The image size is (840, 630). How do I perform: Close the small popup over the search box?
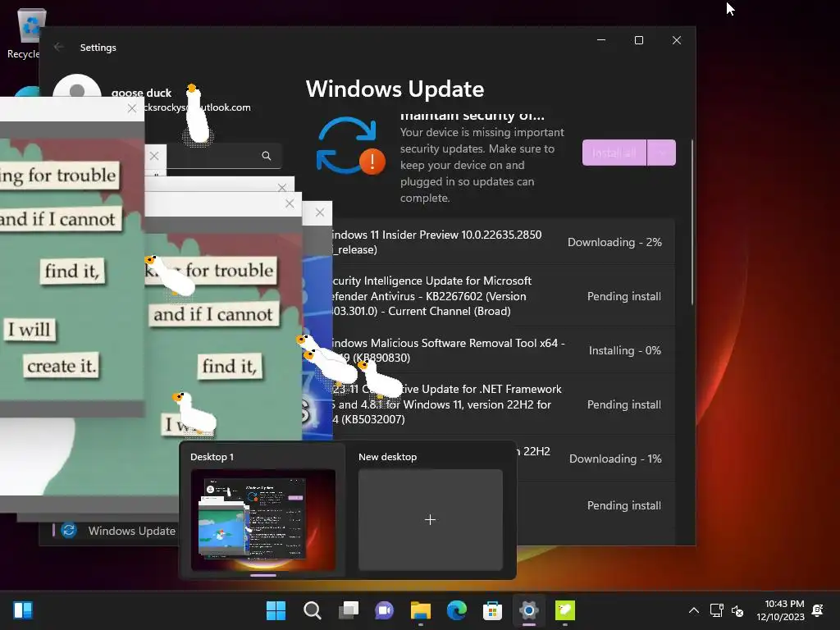point(154,156)
